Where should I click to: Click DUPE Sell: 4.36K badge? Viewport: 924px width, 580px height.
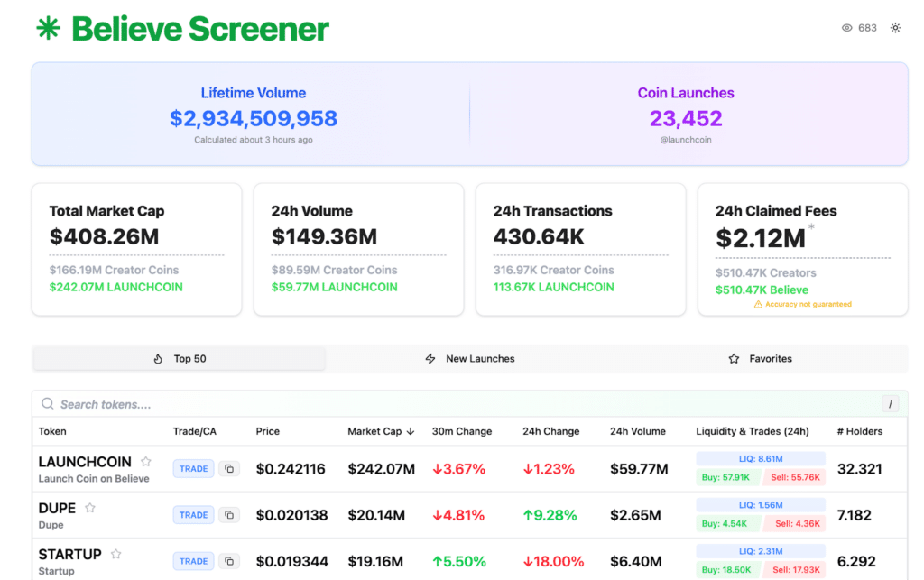point(796,523)
